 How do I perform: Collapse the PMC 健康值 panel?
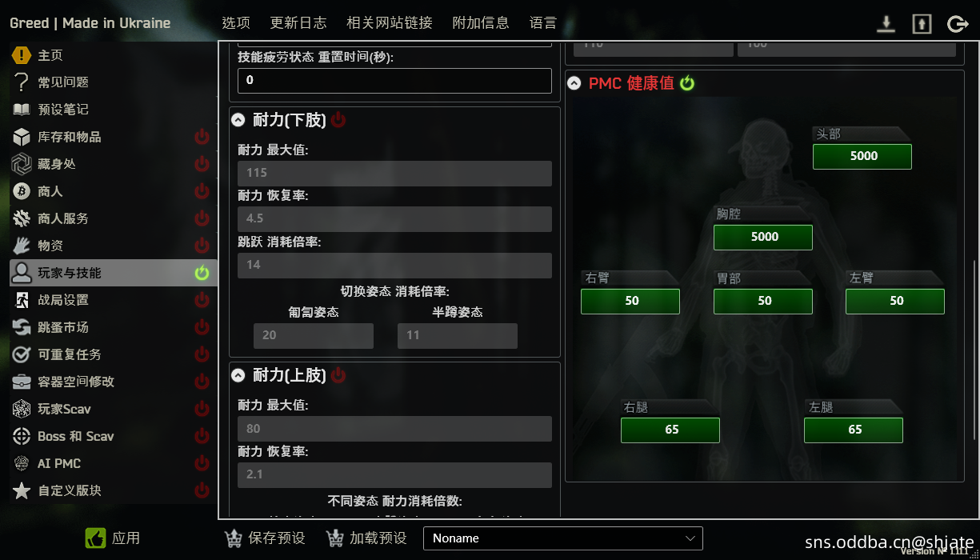click(x=574, y=83)
